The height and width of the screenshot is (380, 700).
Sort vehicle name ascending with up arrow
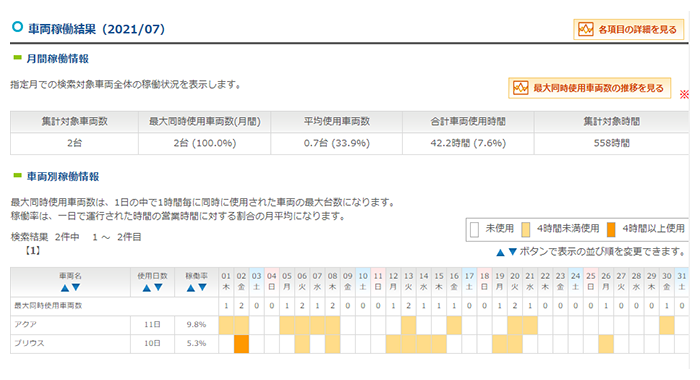[x=65, y=288]
